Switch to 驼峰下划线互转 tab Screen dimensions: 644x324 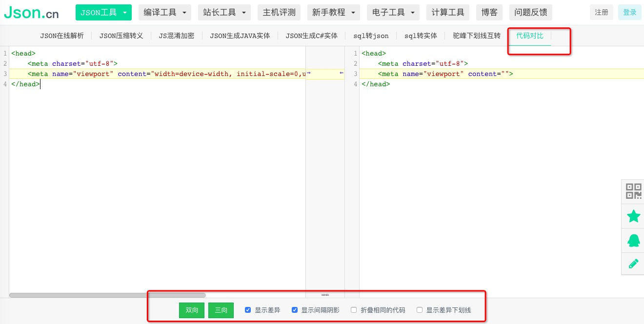click(477, 36)
